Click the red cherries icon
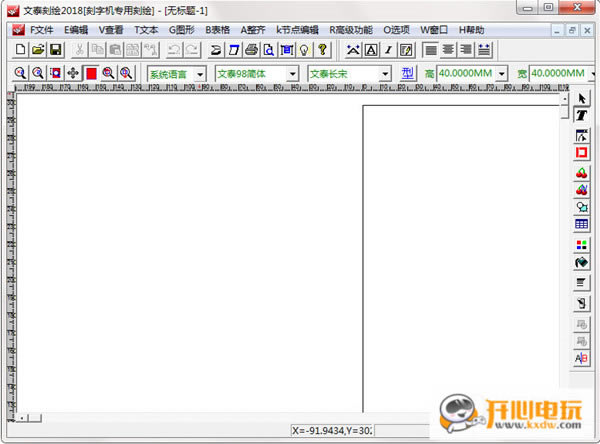Image resolution: width=600 pixels, height=444 pixels. pos(582,173)
